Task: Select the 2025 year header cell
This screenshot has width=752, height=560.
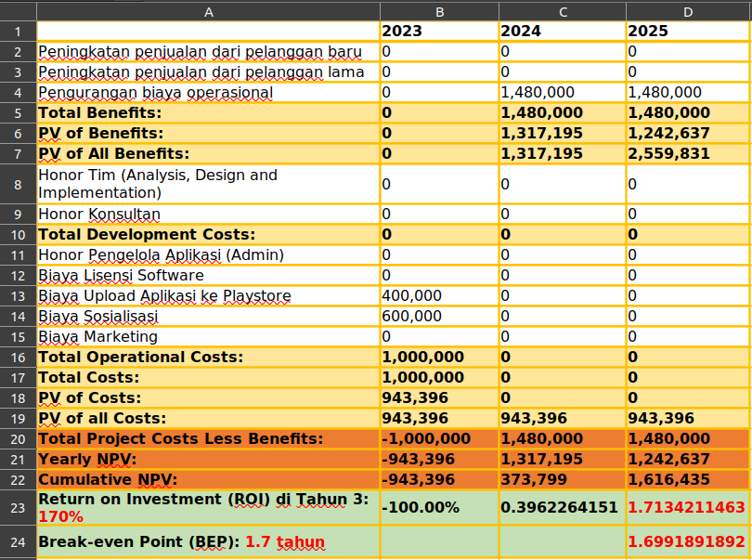Action: coord(687,31)
